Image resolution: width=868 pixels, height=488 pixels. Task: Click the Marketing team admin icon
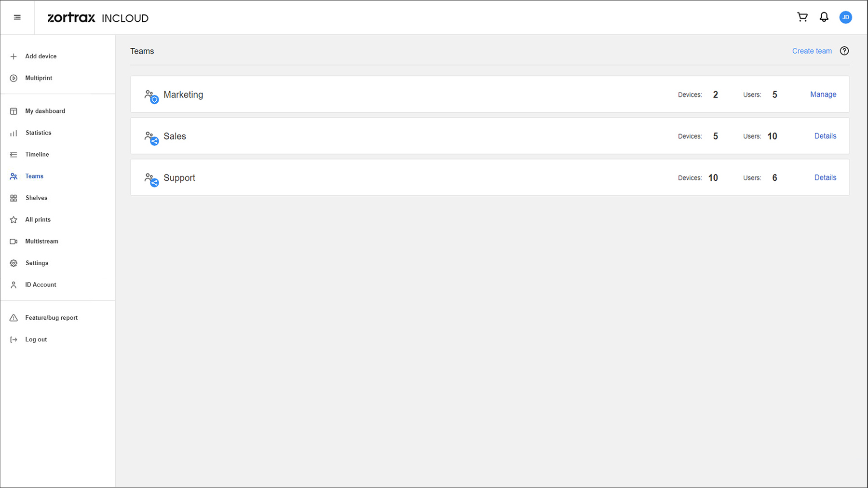point(151,96)
